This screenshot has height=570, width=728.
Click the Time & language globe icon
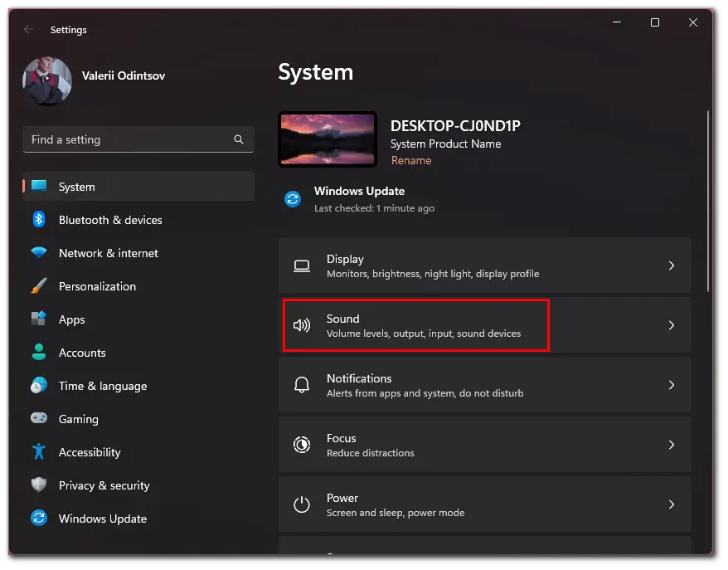39,386
